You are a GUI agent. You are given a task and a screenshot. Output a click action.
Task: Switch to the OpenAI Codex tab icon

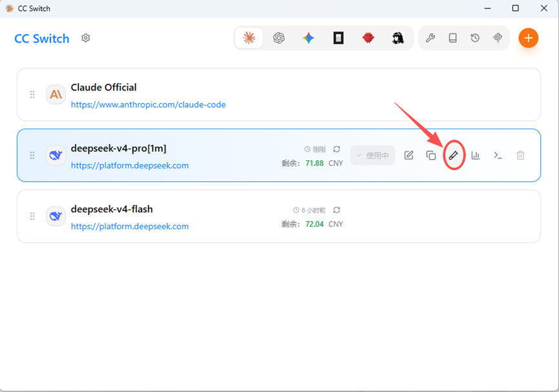[x=279, y=37]
